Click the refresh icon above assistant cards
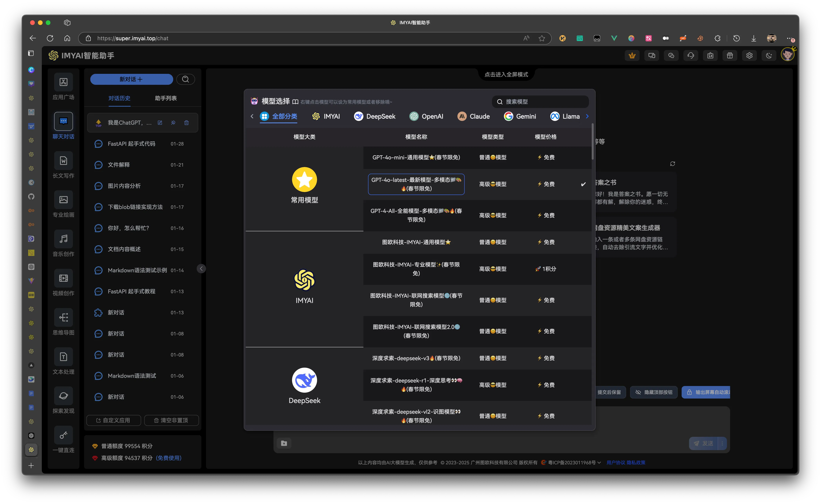This screenshot has height=504, width=821. (673, 164)
